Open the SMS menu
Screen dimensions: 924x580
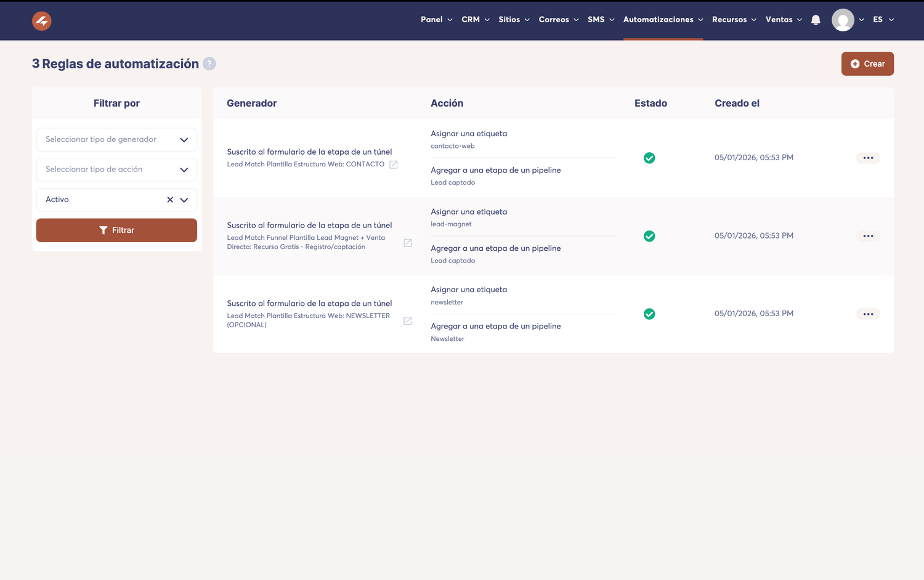[601, 20]
